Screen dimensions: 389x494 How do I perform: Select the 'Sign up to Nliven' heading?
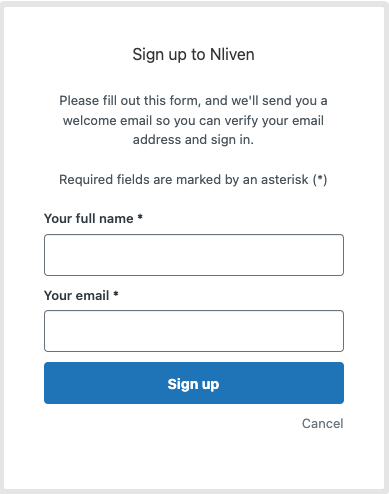point(194,54)
